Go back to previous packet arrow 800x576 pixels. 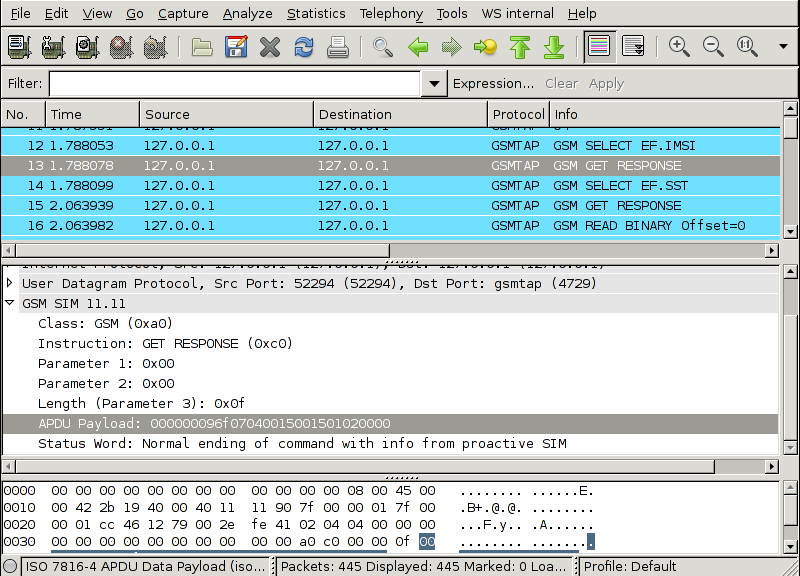tap(418, 47)
